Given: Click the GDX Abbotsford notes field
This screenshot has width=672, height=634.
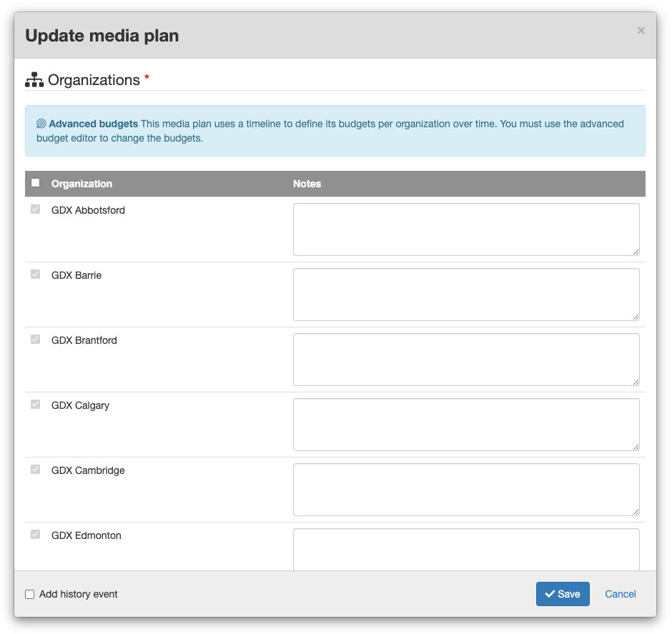Looking at the screenshot, I should (466, 229).
